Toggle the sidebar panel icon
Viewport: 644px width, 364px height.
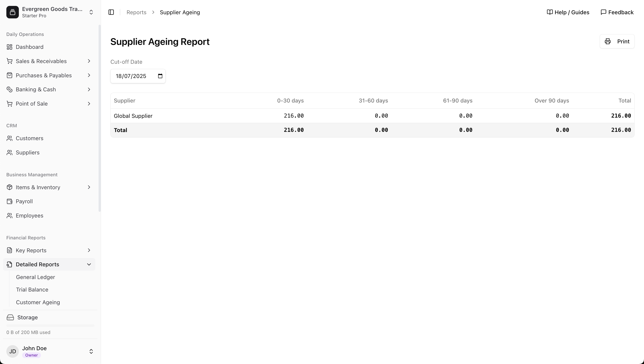[x=111, y=12]
